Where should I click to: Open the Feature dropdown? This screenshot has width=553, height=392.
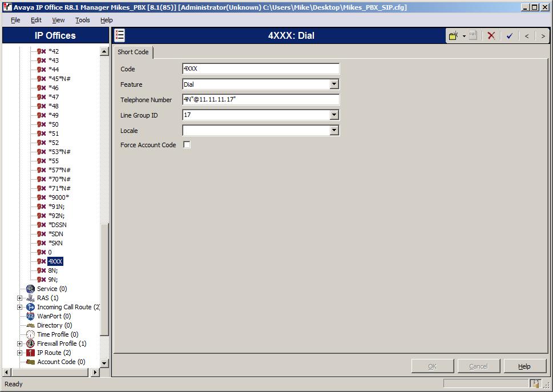pyautogui.click(x=334, y=84)
